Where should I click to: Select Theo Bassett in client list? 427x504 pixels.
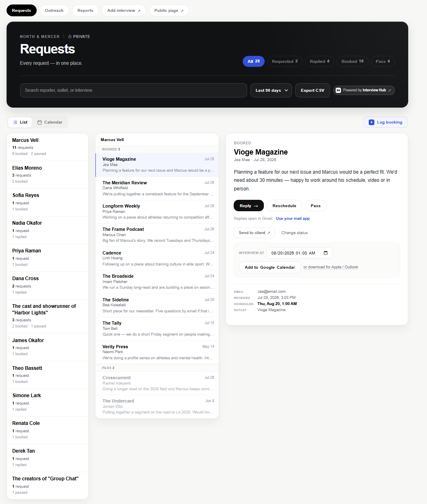point(48,375)
